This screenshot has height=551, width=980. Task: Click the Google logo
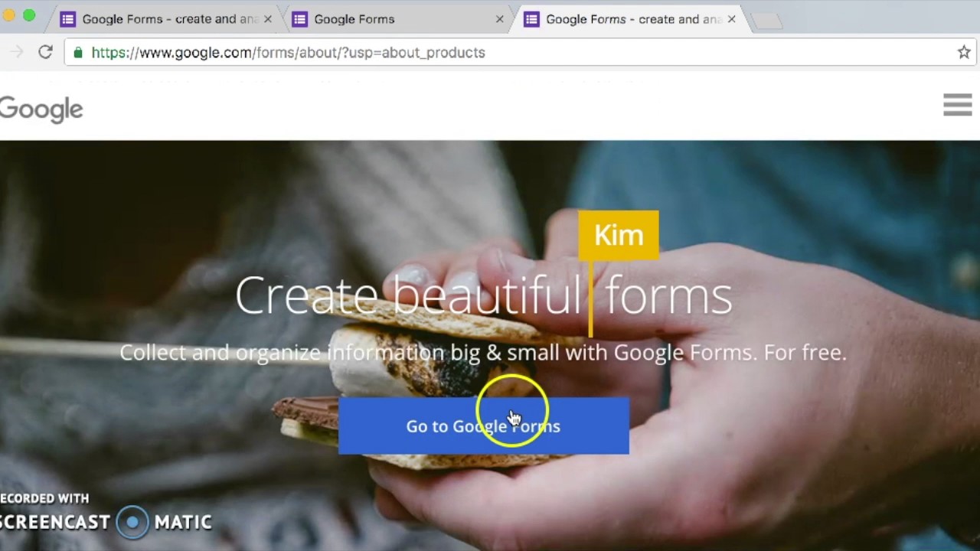41,109
